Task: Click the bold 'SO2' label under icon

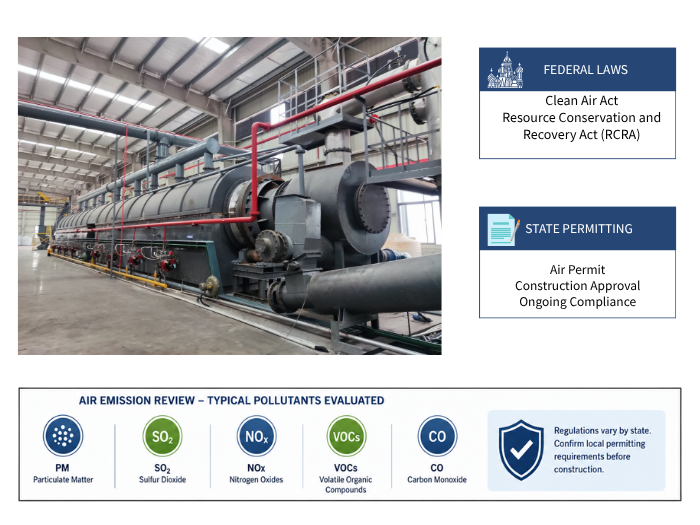Action: [162, 468]
